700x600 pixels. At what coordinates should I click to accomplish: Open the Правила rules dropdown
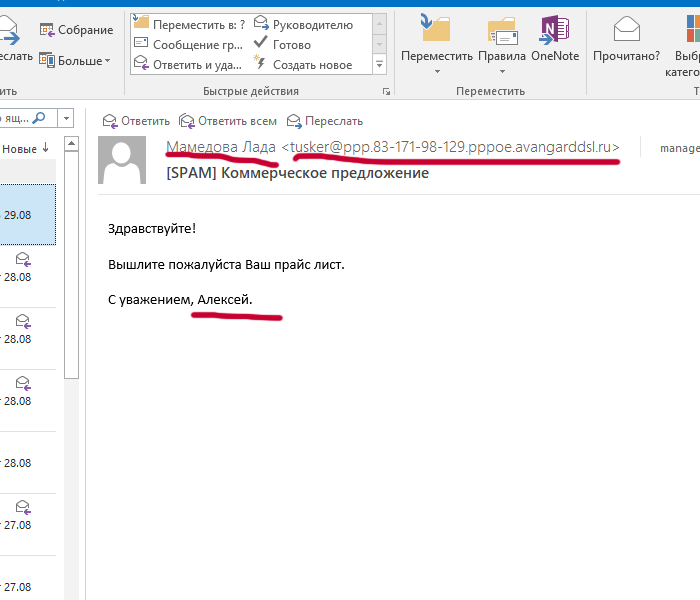coord(501,45)
